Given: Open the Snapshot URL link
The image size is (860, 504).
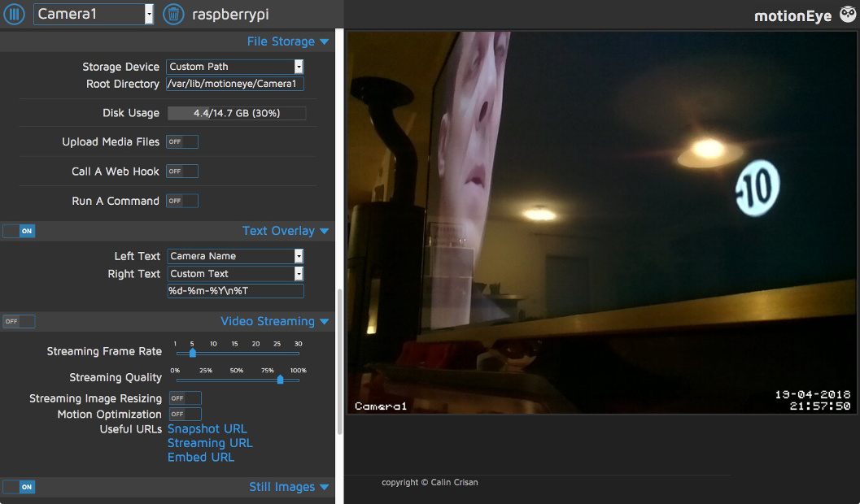Looking at the screenshot, I should 207,428.
